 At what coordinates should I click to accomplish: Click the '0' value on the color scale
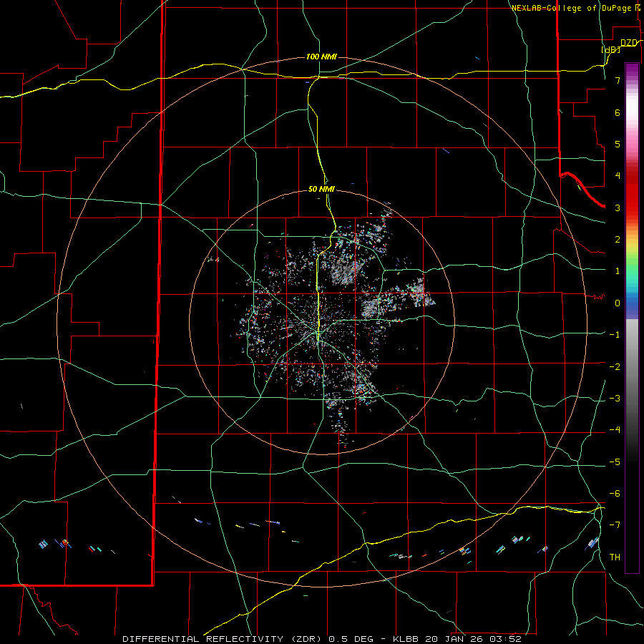coord(618,303)
